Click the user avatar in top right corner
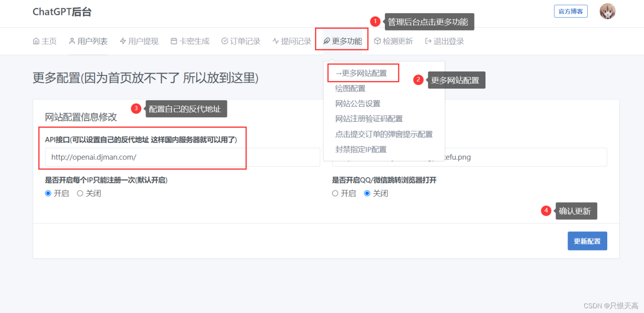644x313 pixels. [x=607, y=11]
